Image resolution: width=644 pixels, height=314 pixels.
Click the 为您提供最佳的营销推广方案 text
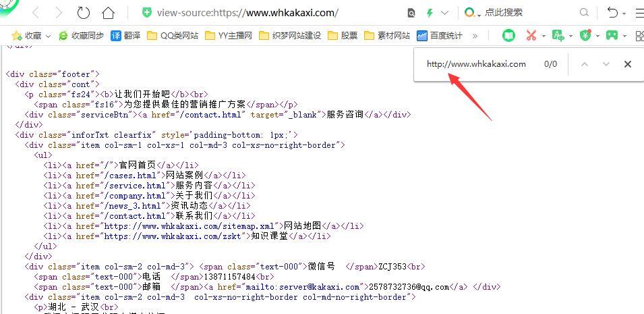(184, 105)
